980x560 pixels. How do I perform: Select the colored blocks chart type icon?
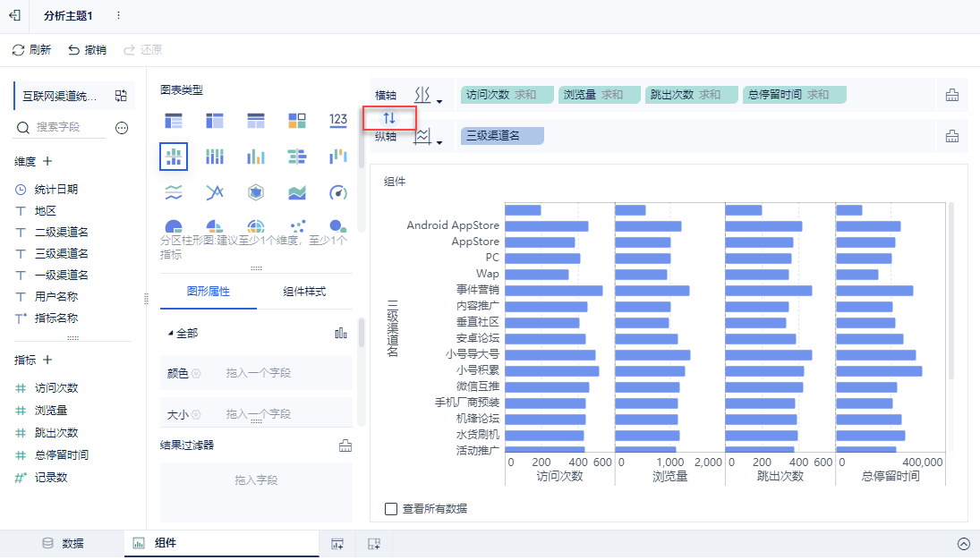tap(297, 121)
